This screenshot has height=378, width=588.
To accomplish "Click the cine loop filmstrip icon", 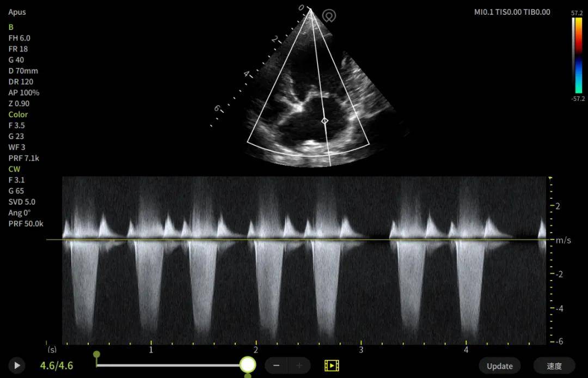I will [332, 365].
